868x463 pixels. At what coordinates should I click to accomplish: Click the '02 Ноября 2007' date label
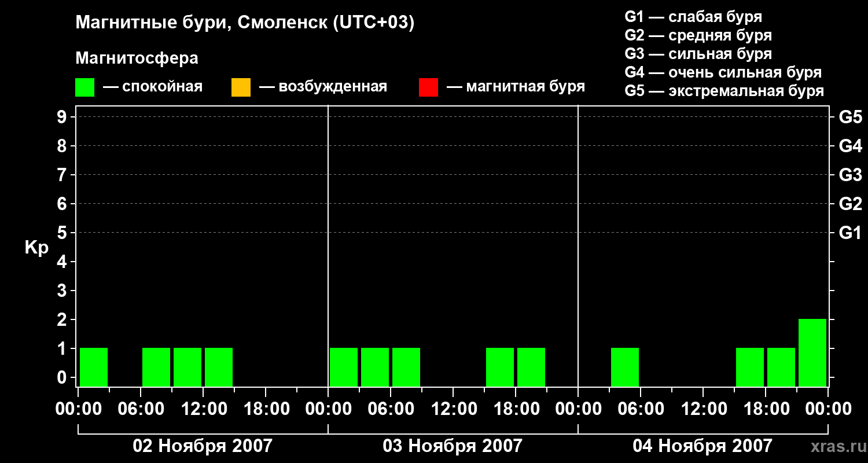tap(203, 446)
